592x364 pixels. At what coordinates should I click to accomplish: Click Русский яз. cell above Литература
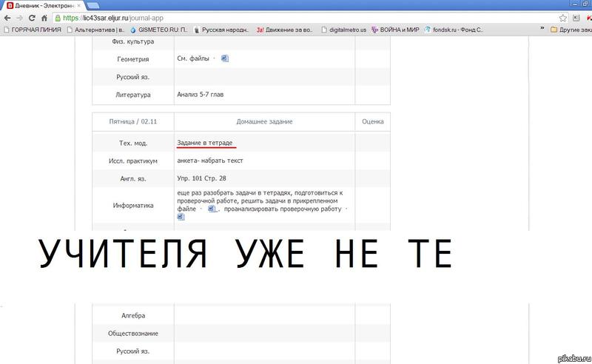click(133, 77)
